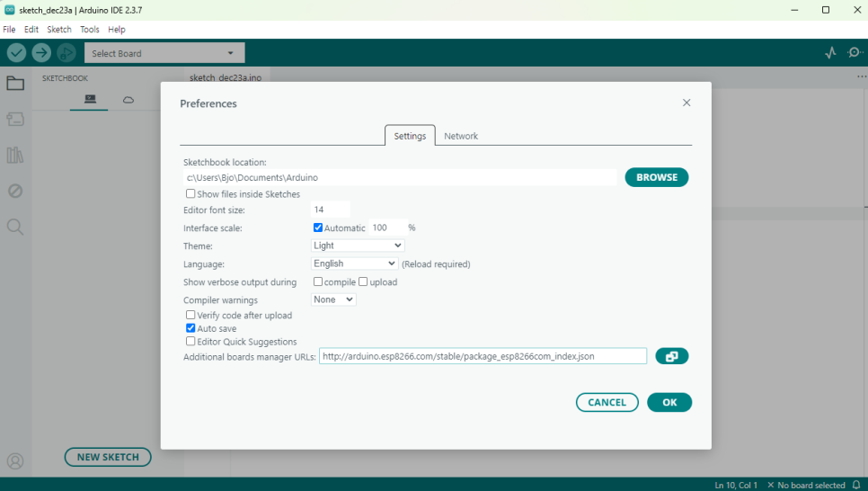Open the Debug sidebar icon
The width and height of the screenshot is (868, 491).
tap(15, 192)
